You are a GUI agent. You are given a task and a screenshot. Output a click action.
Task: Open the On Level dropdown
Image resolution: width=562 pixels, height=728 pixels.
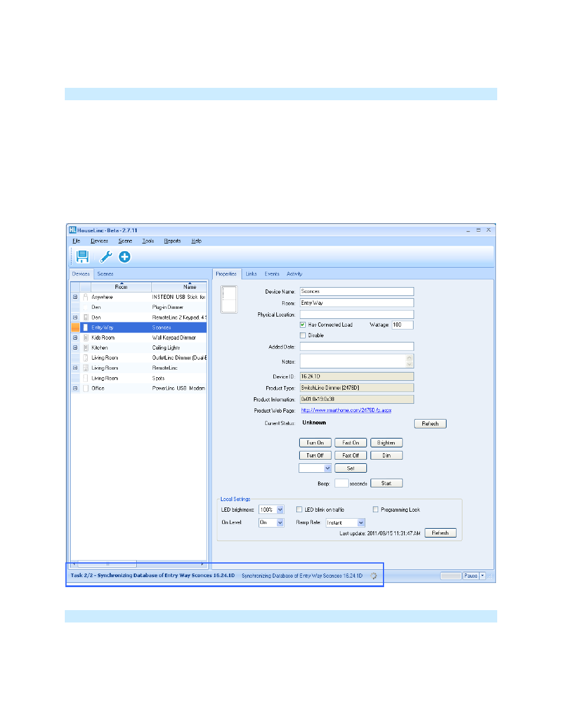pyautogui.click(x=280, y=522)
